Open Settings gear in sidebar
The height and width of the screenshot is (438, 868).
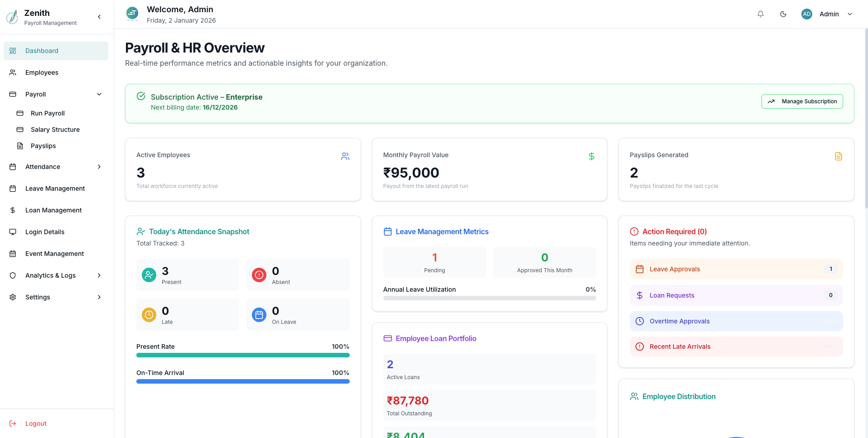point(13,297)
